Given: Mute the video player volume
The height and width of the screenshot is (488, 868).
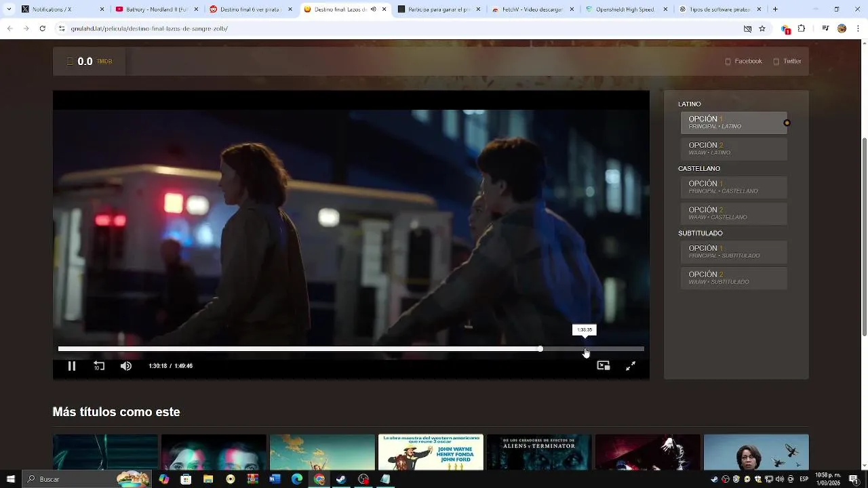Looking at the screenshot, I should click(x=126, y=366).
